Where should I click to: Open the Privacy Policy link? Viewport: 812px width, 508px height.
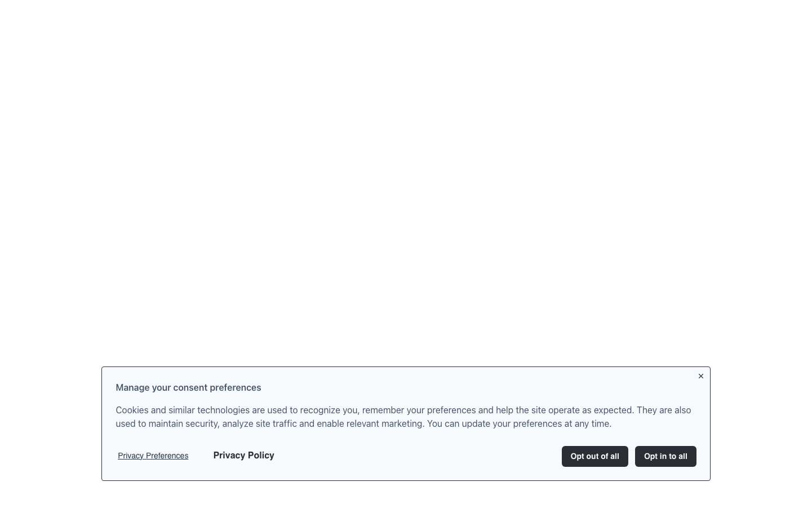tap(243, 455)
